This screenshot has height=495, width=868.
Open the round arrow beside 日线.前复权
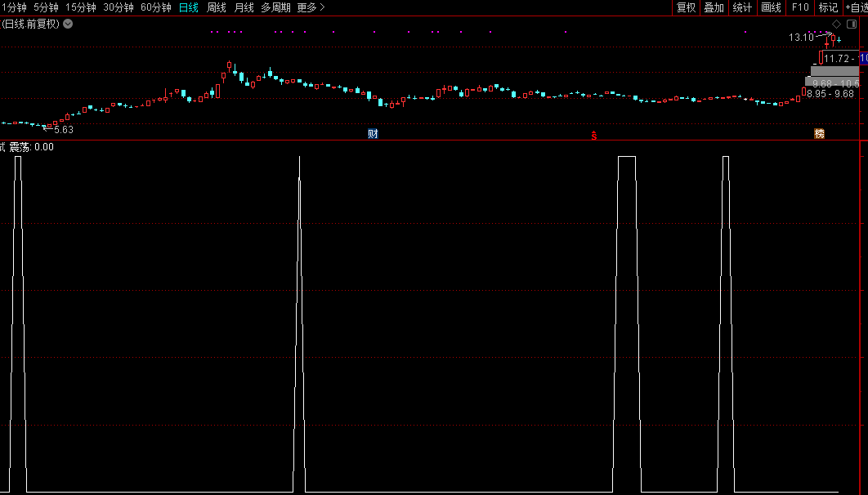(x=68, y=24)
